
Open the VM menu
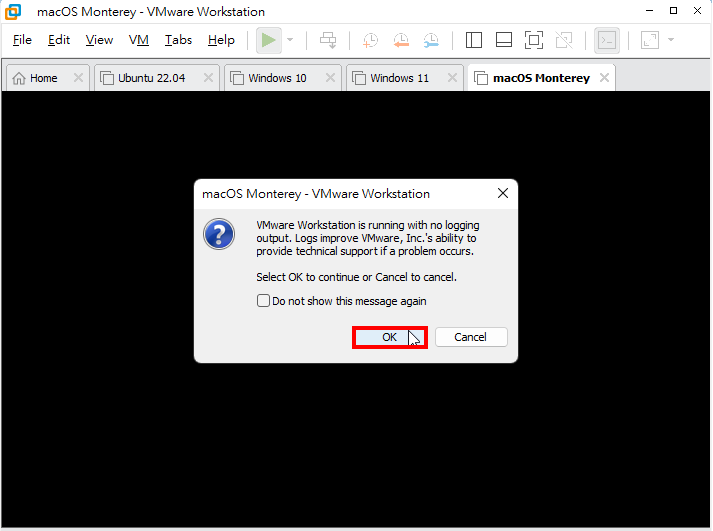(139, 40)
